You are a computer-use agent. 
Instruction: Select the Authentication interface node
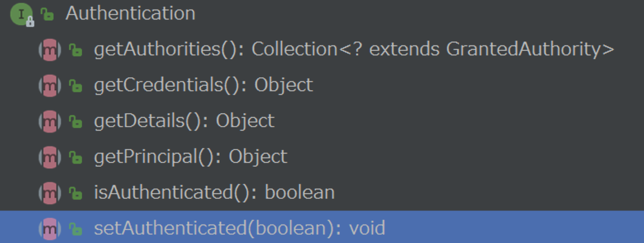(x=131, y=13)
